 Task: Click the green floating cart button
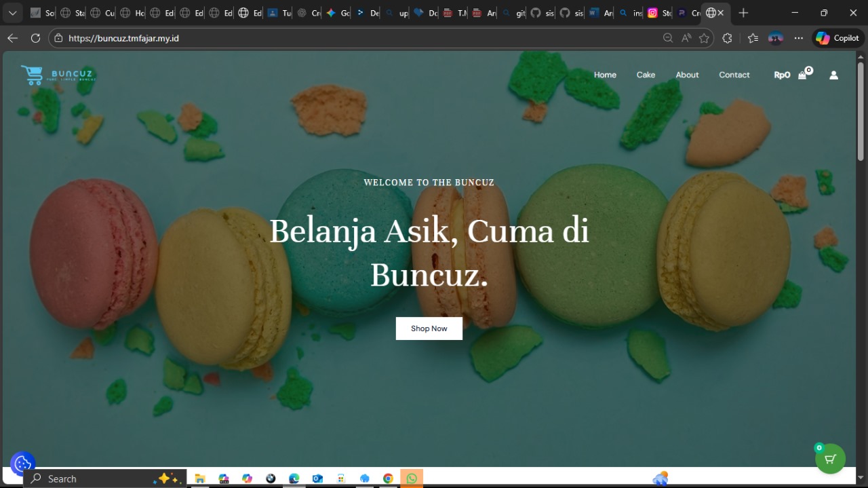coord(830,459)
